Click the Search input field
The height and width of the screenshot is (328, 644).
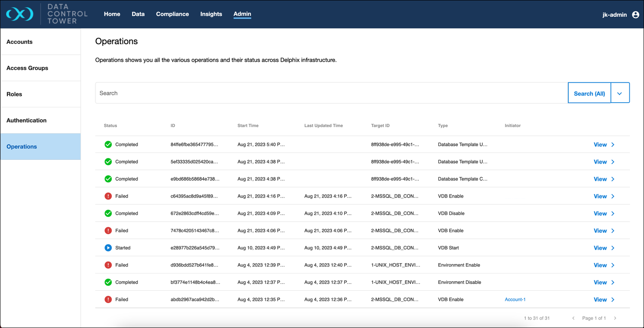[331, 93]
